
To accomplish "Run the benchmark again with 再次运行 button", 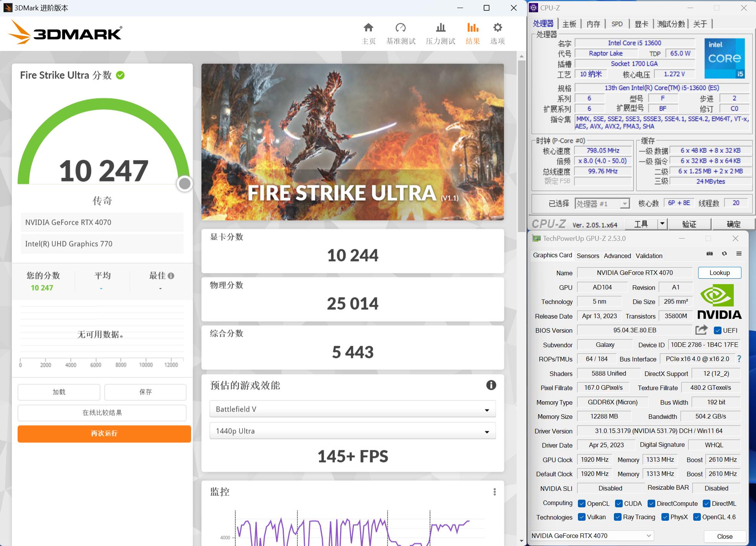I will click(x=103, y=434).
